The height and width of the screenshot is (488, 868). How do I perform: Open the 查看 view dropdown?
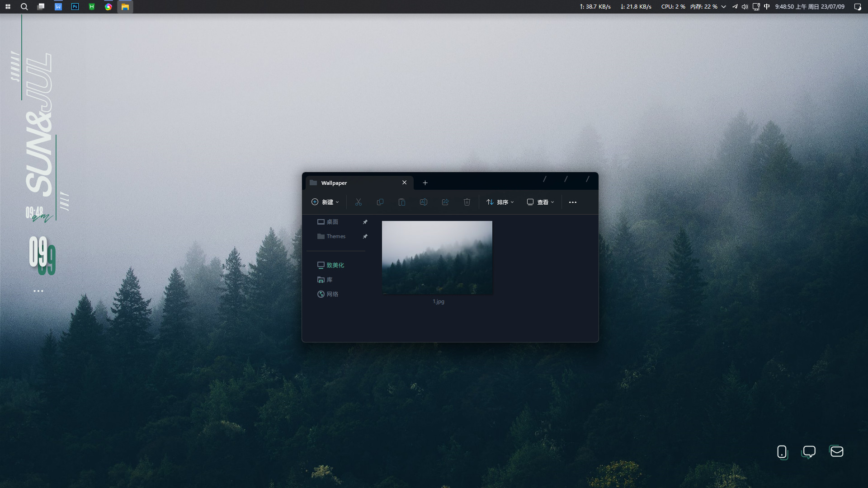(540, 202)
